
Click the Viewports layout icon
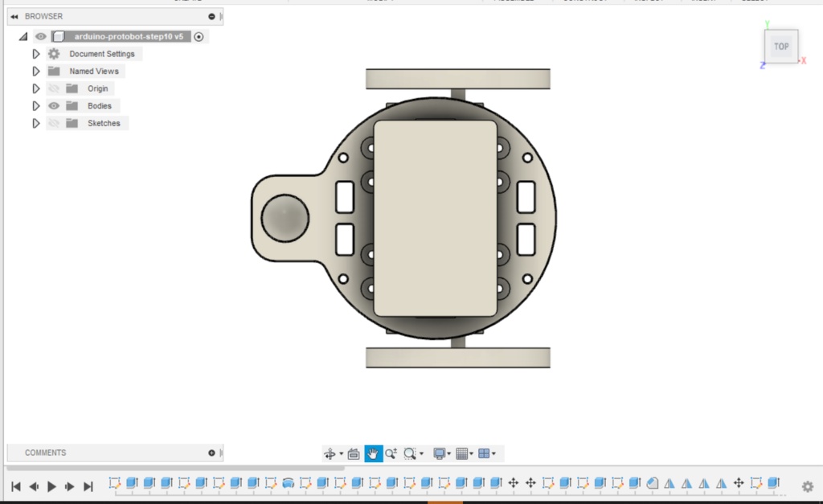pyautogui.click(x=484, y=453)
